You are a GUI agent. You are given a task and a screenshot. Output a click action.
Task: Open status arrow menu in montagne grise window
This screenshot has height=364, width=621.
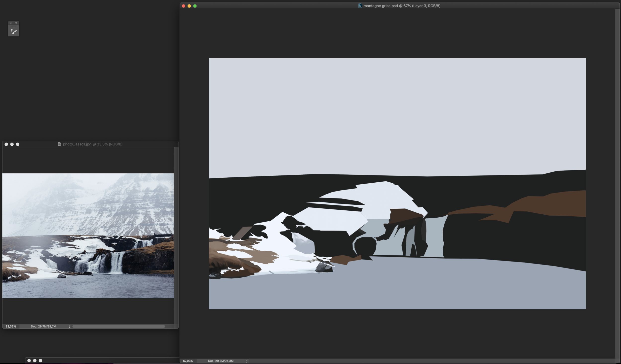click(247, 361)
